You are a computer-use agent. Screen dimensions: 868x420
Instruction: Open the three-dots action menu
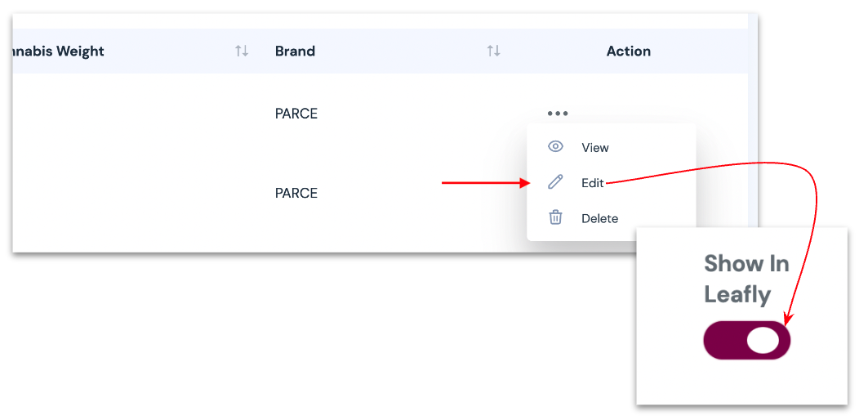pos(558,114)
